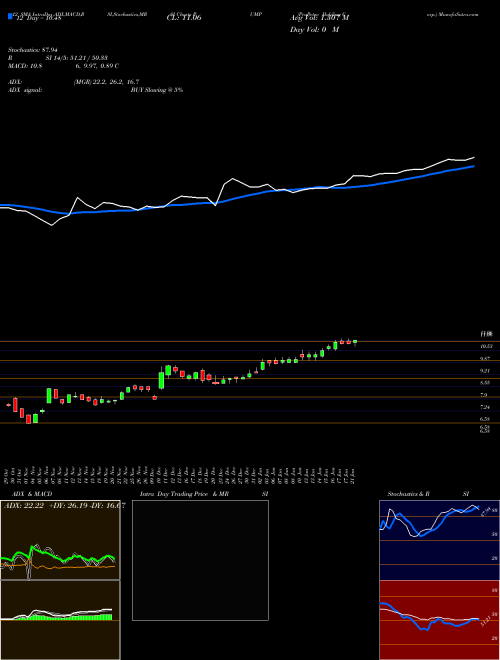Click the blue Stochastics chart panel
The image size is (500, 660).
tap(439, 540)
